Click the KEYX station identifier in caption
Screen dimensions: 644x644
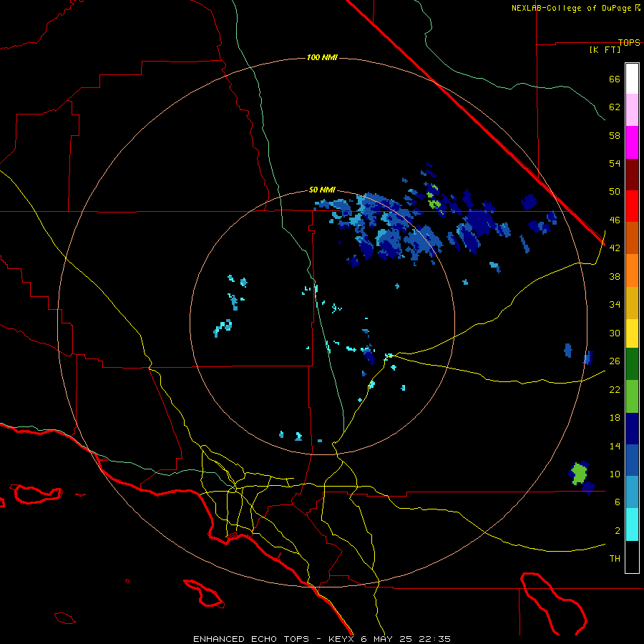341,639
